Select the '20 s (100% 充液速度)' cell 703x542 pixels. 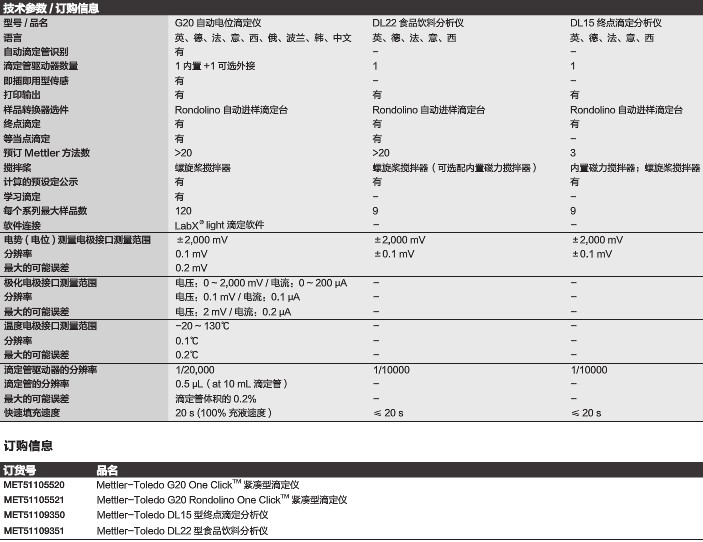(224, 412)
